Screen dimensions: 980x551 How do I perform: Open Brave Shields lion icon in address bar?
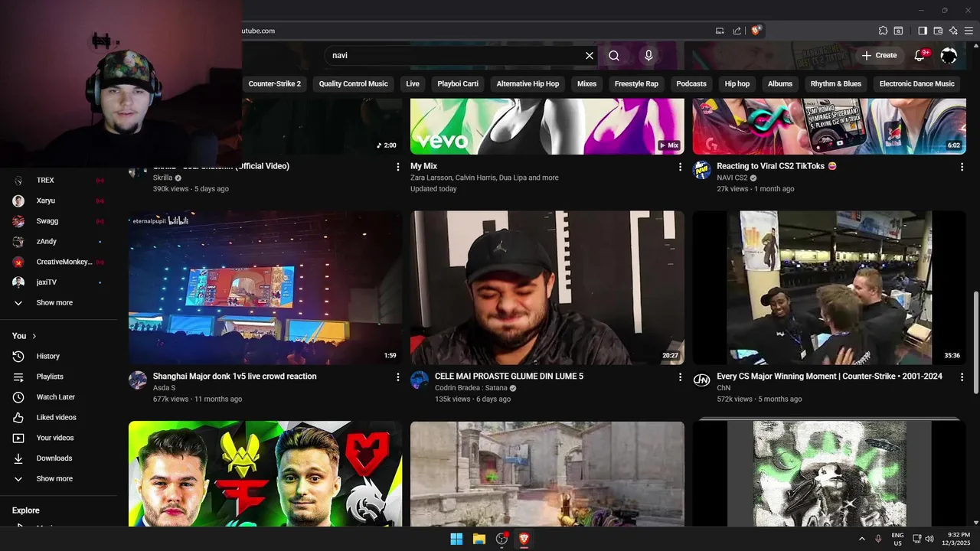[x=756, y=31]
